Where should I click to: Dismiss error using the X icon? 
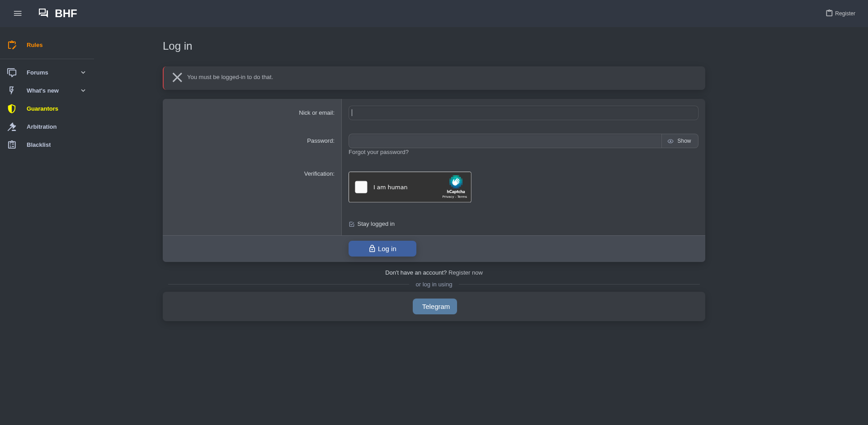point(177,78)
